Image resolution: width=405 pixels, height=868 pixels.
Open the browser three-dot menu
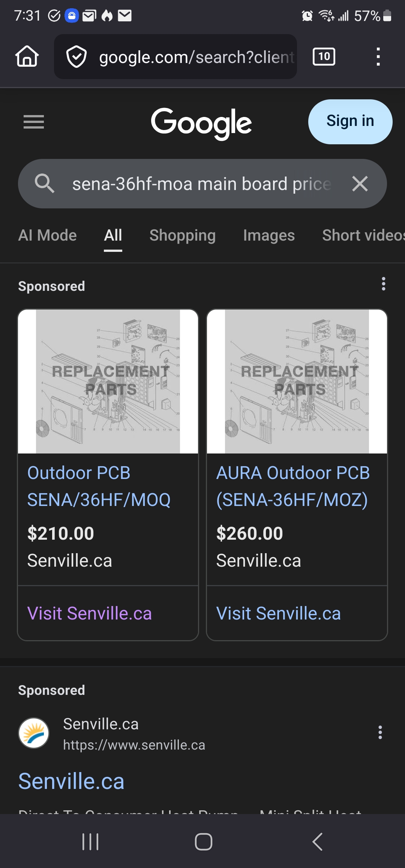pyautogui.click(x=378, y=57)
